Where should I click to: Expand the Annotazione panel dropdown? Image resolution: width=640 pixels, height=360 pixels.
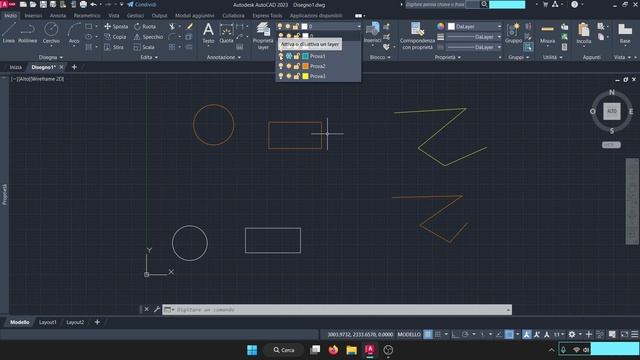[x=224, y=58]
